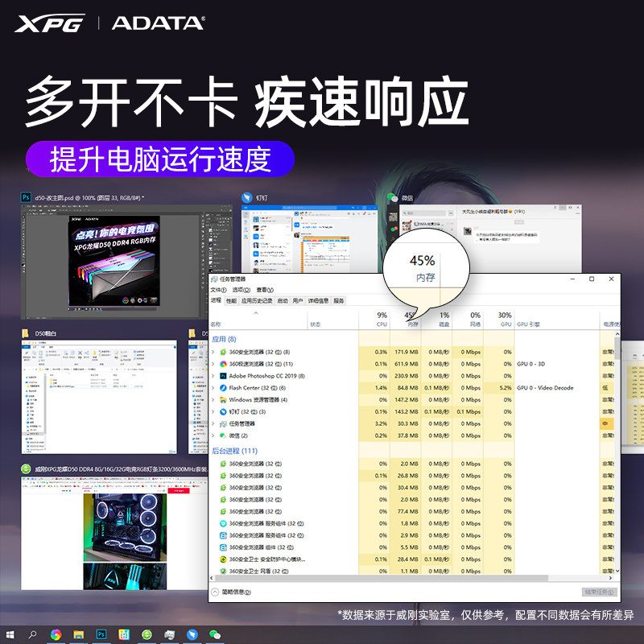
Task: Click the taskbar search magnifier icon
Action: tap(32, 634)
